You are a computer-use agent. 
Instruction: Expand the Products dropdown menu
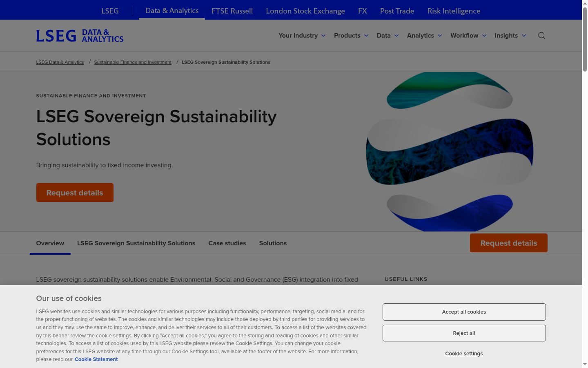click(351, 36)
